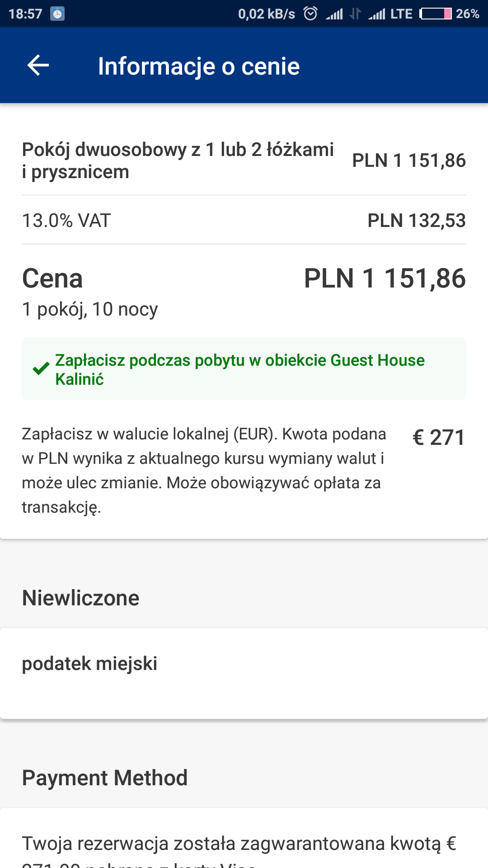Screen dimensions: 488x868
Task: Select the "Pokój dwuosobowy" room name row
Action: [x=178, y=160]
